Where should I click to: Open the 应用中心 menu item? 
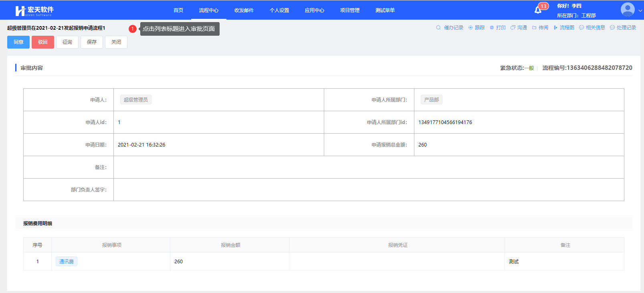[x=315, y=10]
